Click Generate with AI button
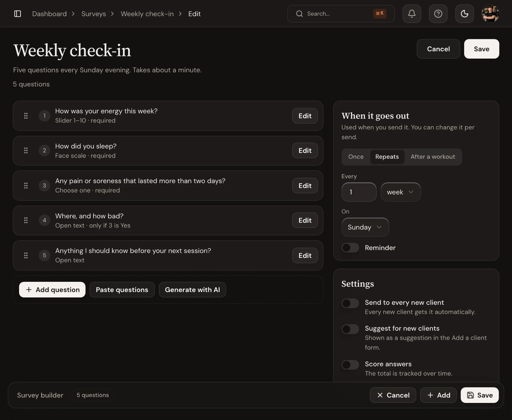Image resolution: width=512 pixels, height=420 pixels. pos(192,290)
